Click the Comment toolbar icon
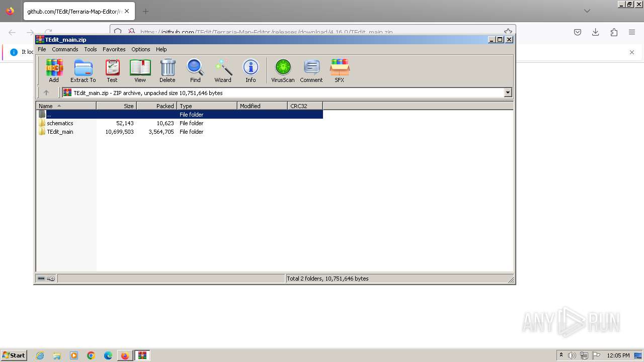This screenshot has height=362, width=644. pos(311,70)
